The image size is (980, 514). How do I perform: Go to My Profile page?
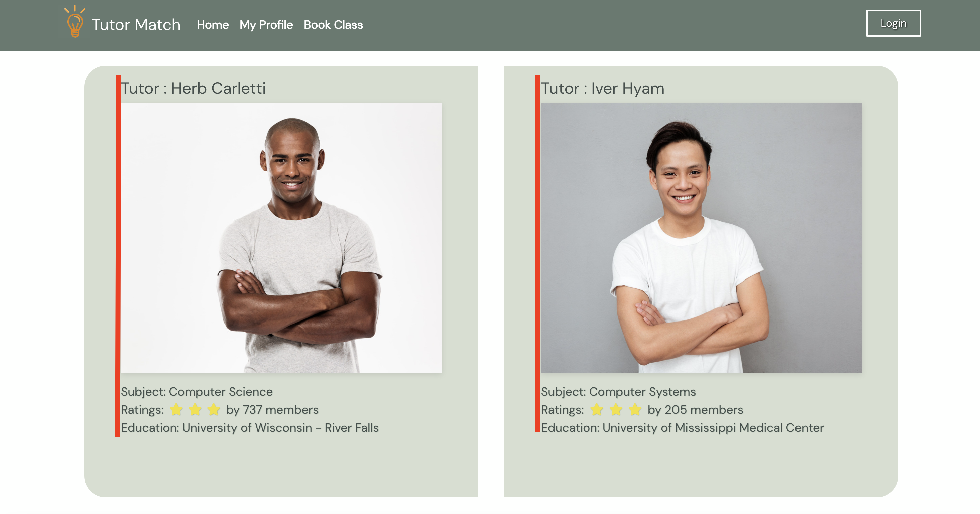pyautogui.click(x=266, y=25)
